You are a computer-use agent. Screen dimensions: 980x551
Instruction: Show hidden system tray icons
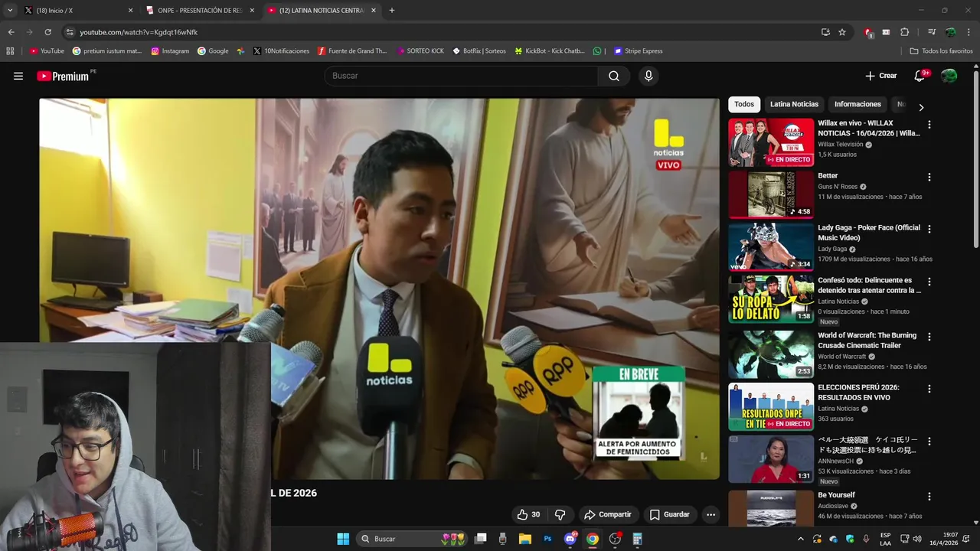pos(801,539)
